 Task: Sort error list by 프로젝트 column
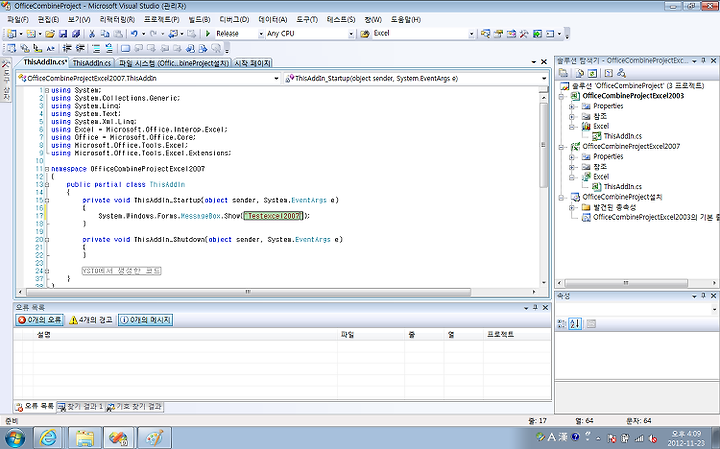[x=517, y=335]
